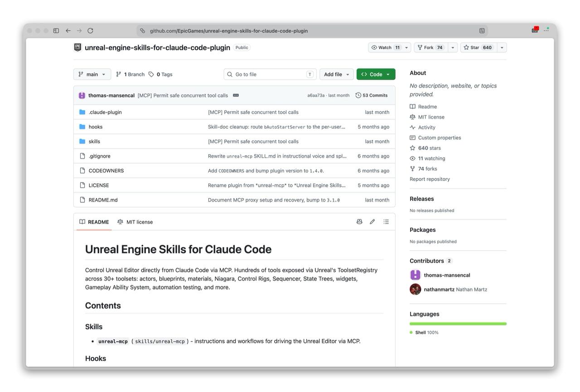The width and height of the screenshot is (580, 392).
Task: Click the skills folder icon
Action: point(82,141)
